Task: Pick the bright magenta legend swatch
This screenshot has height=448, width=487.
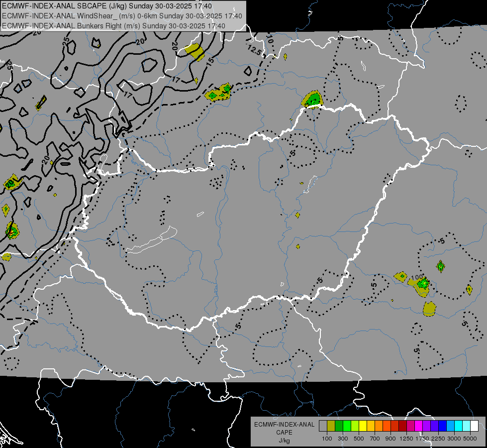Action: 419,426
